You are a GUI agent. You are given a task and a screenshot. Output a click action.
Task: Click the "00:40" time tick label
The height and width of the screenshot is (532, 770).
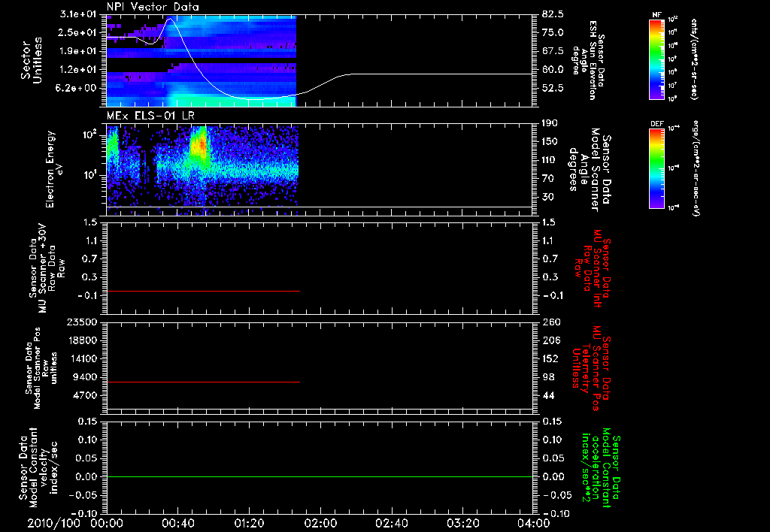[177, 523]
